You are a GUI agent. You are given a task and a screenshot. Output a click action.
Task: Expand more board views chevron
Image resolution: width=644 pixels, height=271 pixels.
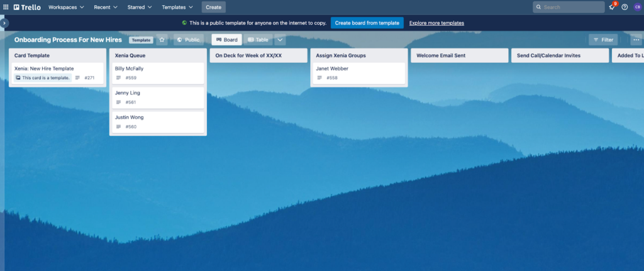pyautogui.click(x=280, y=40)
